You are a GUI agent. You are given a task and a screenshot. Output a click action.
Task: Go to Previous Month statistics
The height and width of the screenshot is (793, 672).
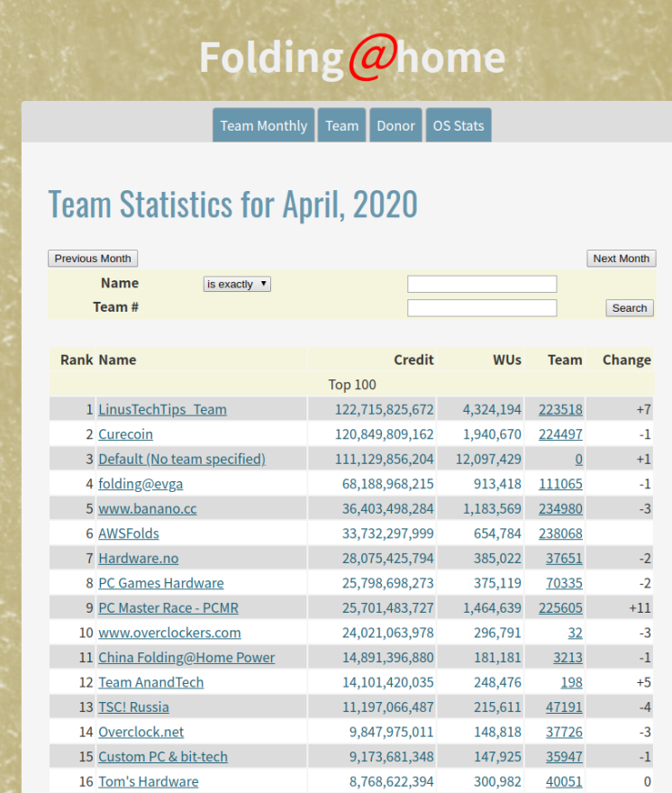pos(93,259)
